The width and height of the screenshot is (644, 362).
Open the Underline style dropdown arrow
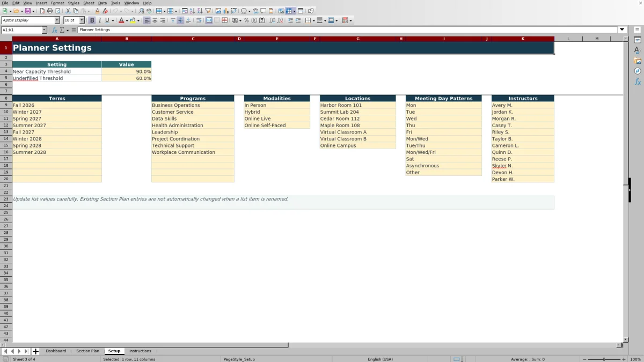point(113,20)
